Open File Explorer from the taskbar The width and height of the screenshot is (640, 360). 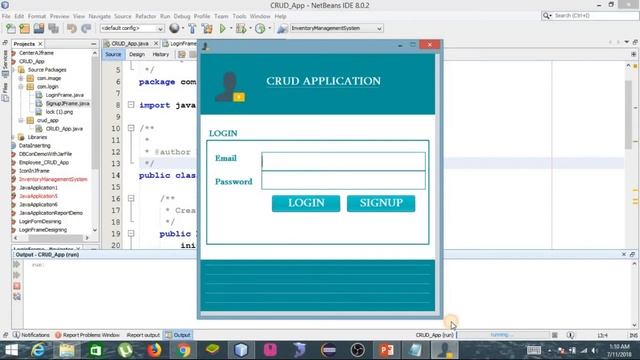(67, 350)
